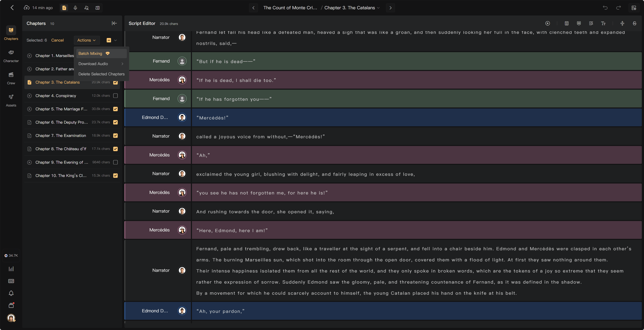Expand the selection options chevron beside select-all
Image resolution: width=644 pixels, height=330 pixels.
point(116,40)
